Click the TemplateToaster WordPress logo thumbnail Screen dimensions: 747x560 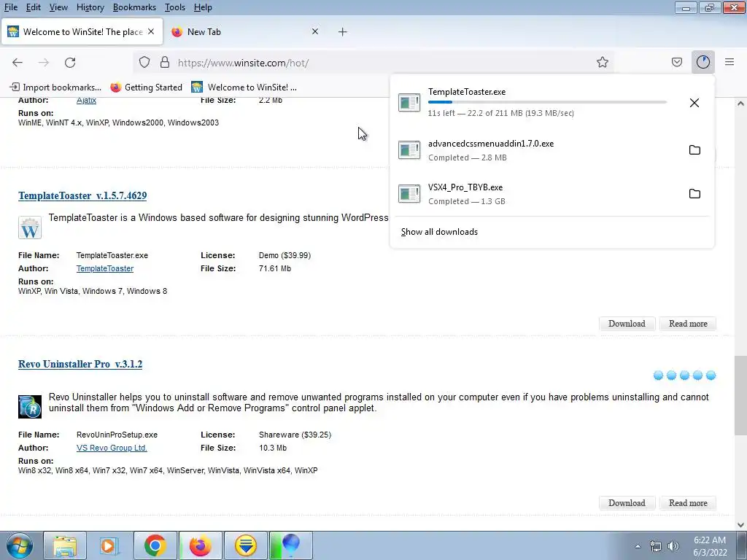[x=30, y=227]
